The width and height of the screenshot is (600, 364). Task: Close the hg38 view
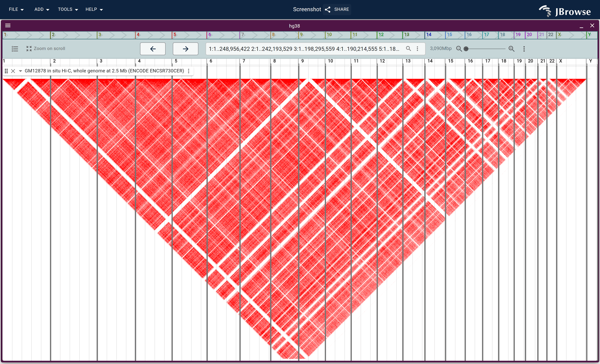[x=592, y=26]
